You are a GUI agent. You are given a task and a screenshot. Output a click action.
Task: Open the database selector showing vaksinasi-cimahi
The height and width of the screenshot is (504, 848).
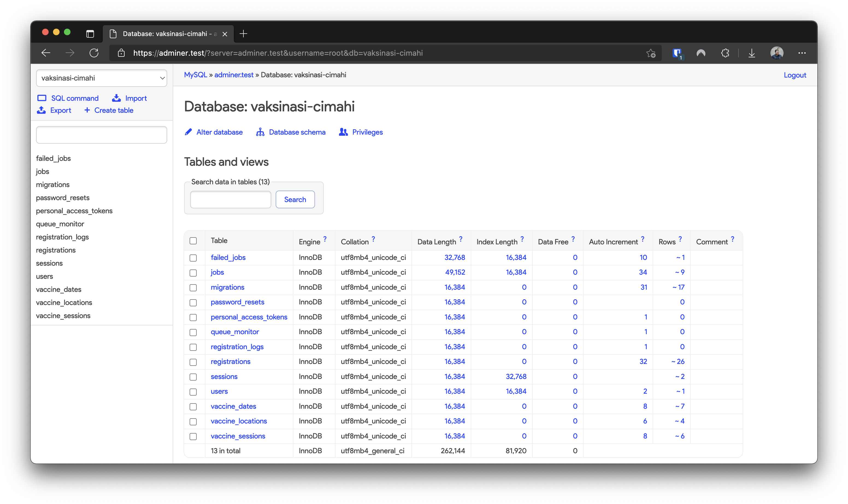pyautogui.click(x=101, y=78)
